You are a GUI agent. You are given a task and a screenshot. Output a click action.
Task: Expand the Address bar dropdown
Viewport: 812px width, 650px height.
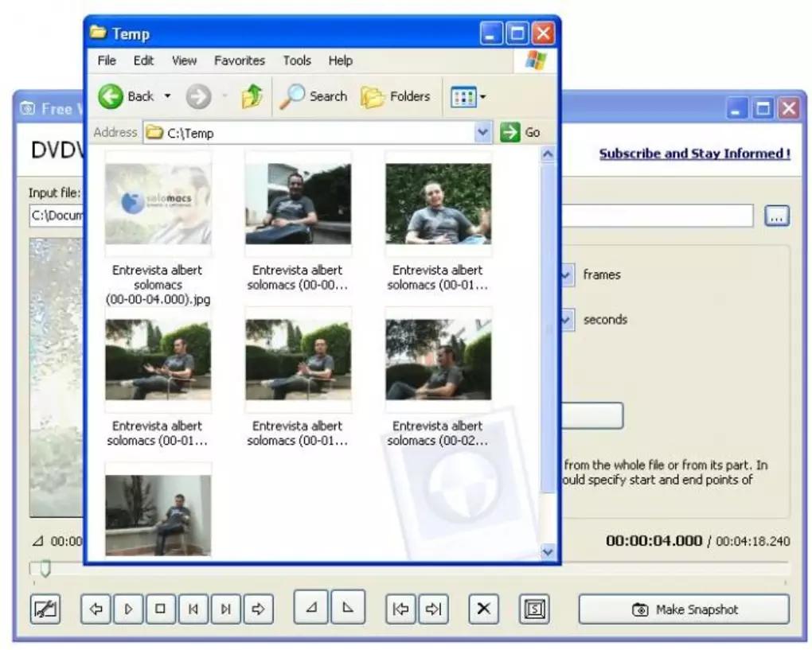(483, 132)
